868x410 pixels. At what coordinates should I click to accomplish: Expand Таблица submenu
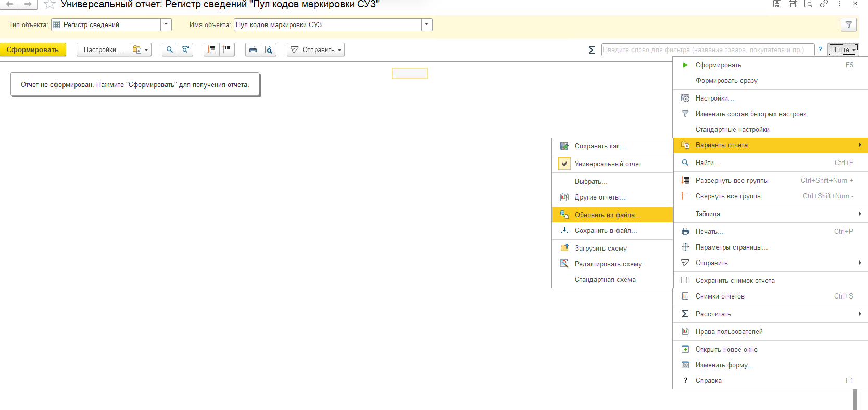[x=771, y=214]
